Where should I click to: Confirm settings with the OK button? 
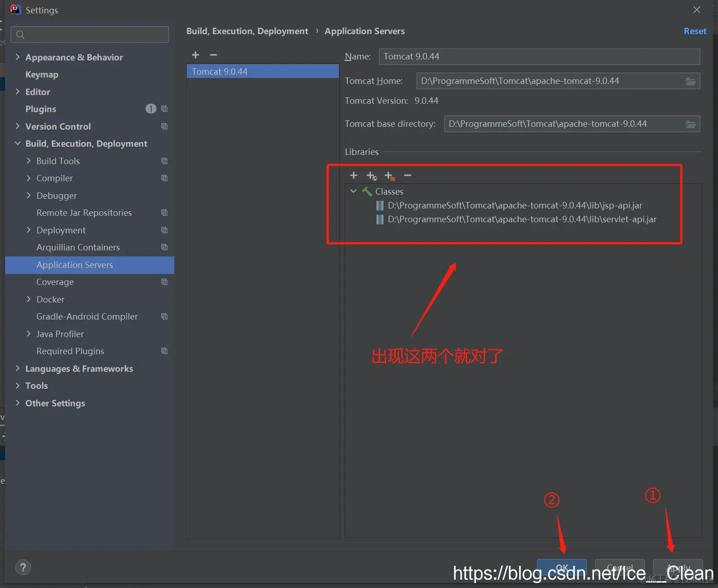(562, 568)
